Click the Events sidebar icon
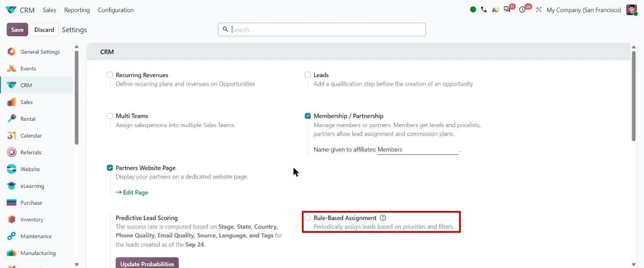This screenshot has height=268, width=644. (x=12, y=68)
